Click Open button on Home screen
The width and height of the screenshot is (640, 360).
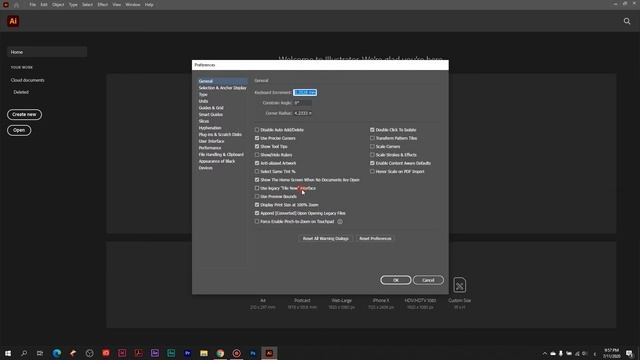[19, 130]
